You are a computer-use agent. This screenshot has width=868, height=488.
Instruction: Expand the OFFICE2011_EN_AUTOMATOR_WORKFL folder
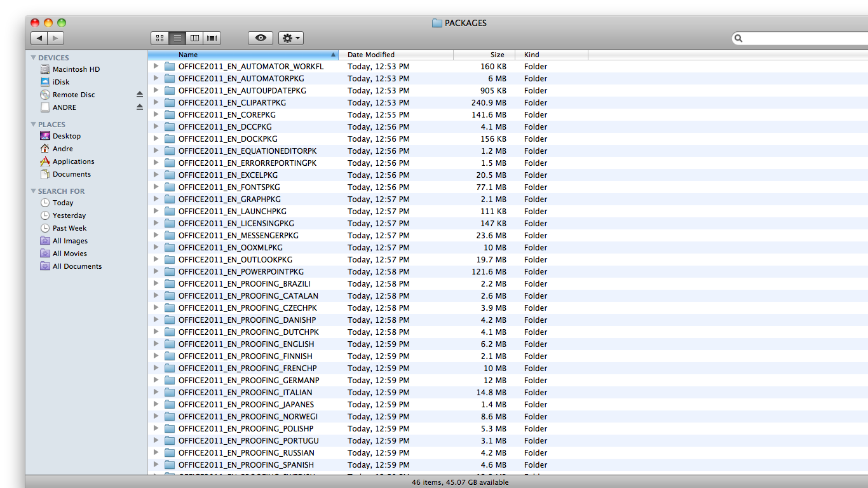(156, 66)
